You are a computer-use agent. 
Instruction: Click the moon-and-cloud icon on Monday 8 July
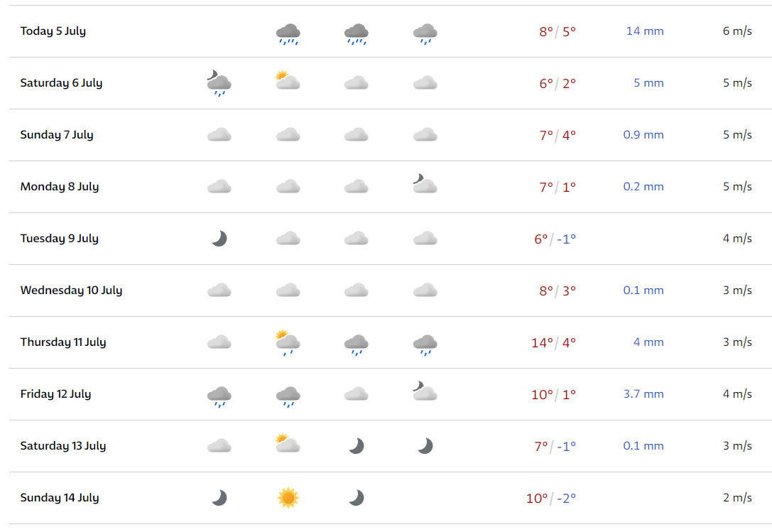click(425, 183)
